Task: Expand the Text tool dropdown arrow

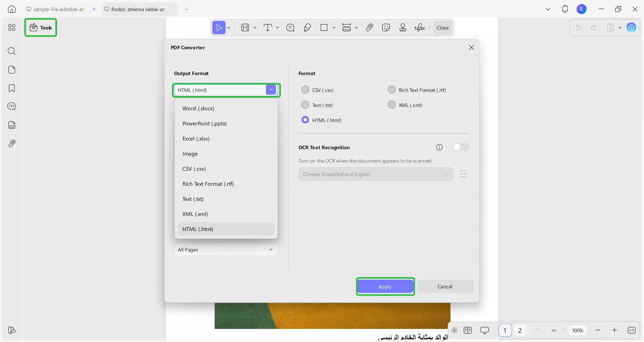Action: pyautogui.click(x=277, y=27)
